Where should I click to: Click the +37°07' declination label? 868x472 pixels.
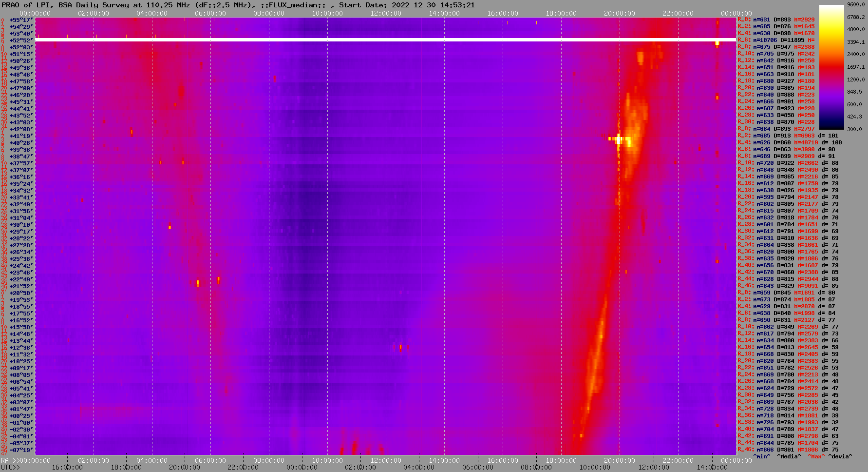(21, 170)
